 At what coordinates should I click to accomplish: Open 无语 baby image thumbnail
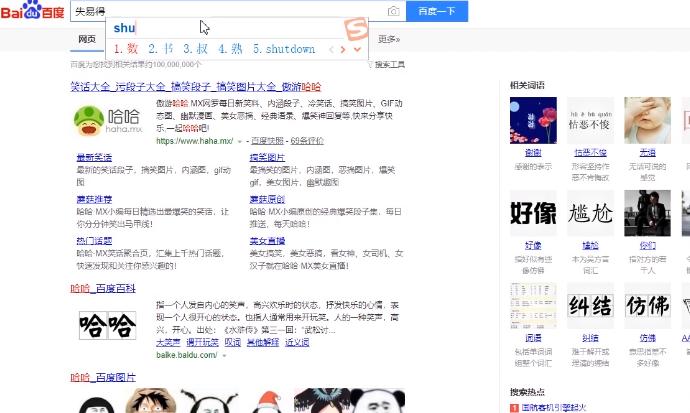point(647,121)
